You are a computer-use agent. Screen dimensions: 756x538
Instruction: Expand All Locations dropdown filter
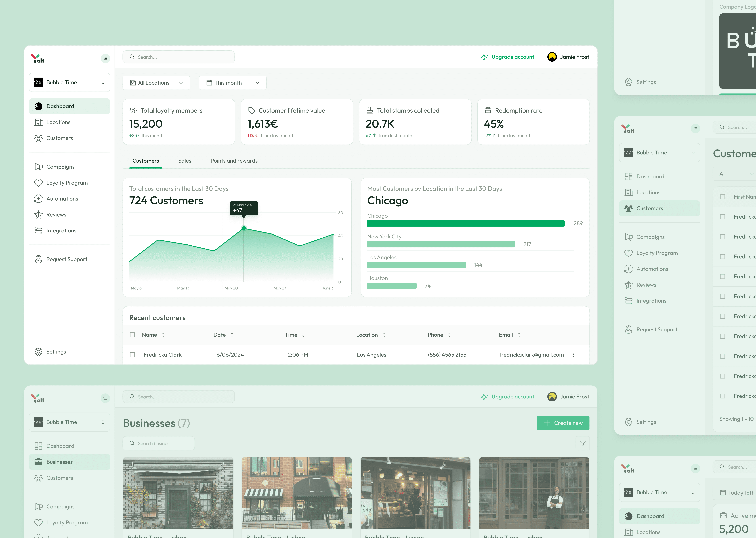(x=156, y=83)
